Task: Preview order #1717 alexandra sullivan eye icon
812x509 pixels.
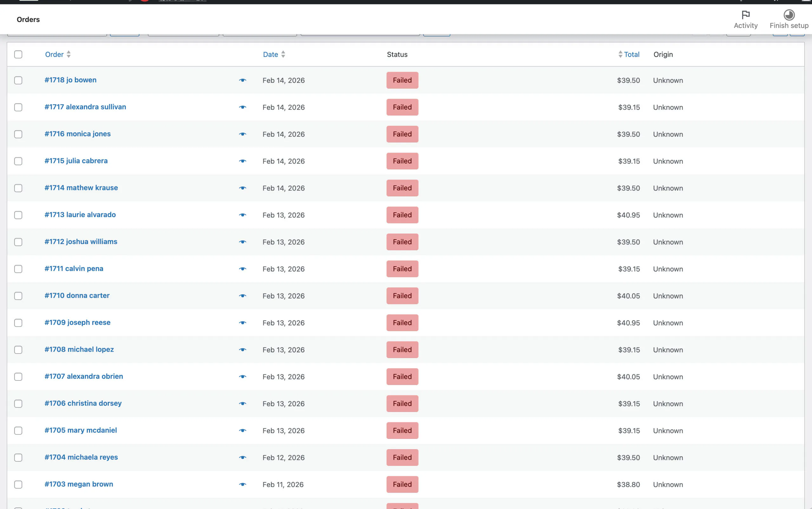Action: click(242, 107)
